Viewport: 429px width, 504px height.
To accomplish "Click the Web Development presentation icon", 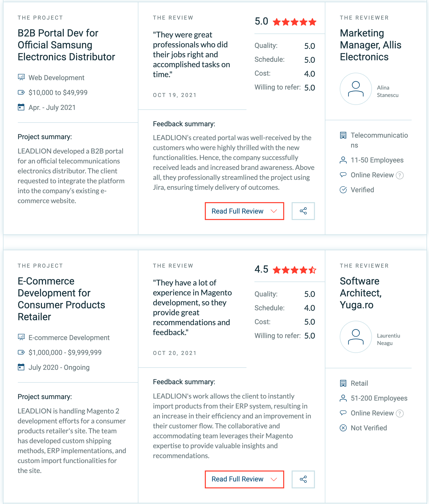I will pyautogui.click(x=21, y=77).
